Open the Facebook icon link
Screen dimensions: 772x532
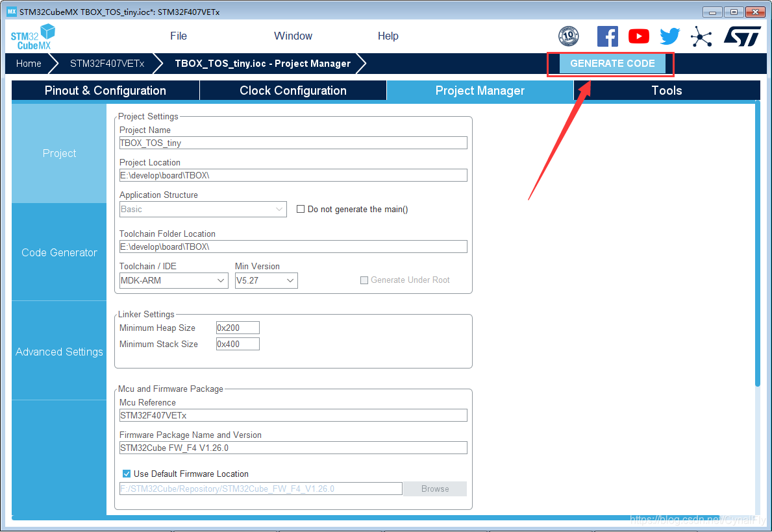608,36
